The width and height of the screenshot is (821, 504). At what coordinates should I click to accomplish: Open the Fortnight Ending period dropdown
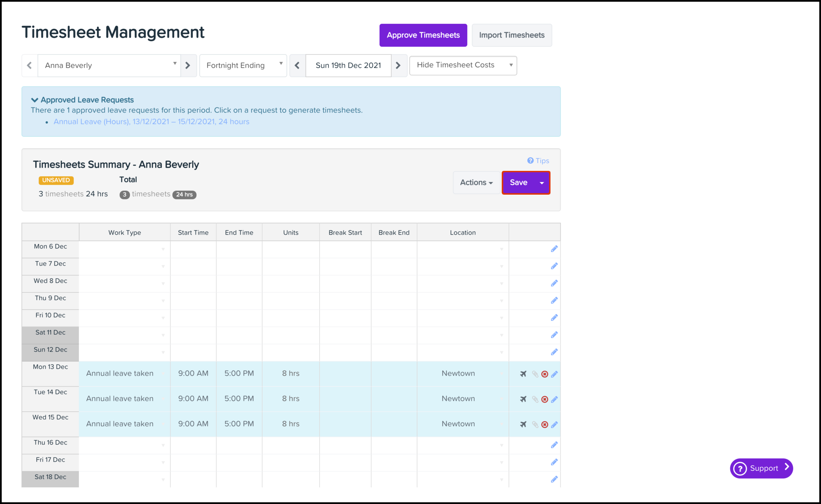[x=243, y=65]
